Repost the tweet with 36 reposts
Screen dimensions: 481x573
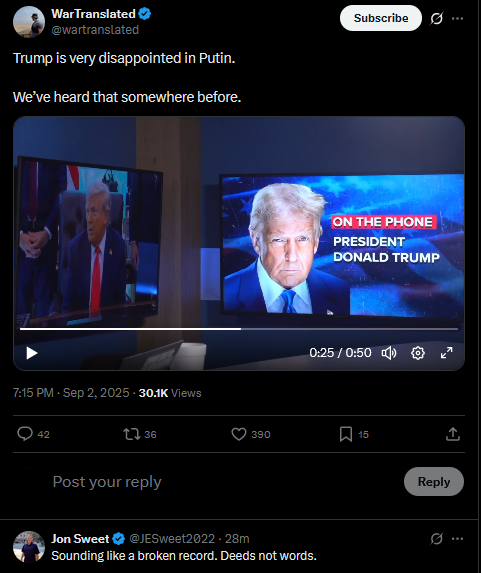(x=140, y=434)
